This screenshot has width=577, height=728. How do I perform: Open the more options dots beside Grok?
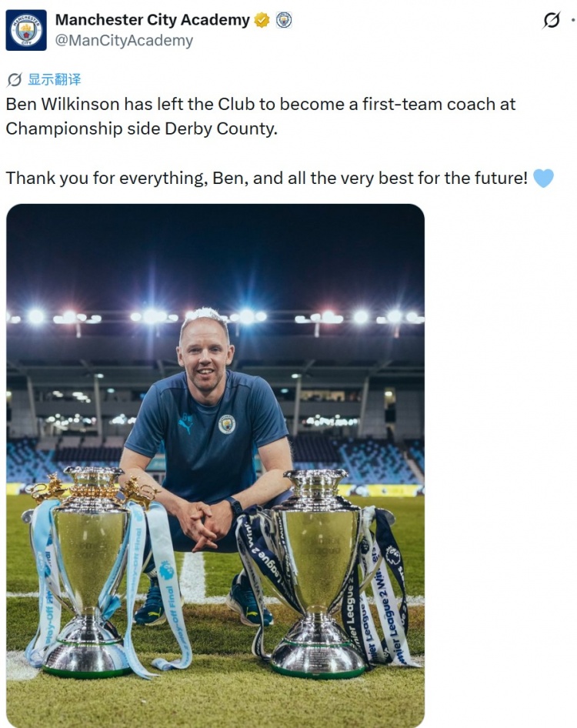click(x=573, y=20)
